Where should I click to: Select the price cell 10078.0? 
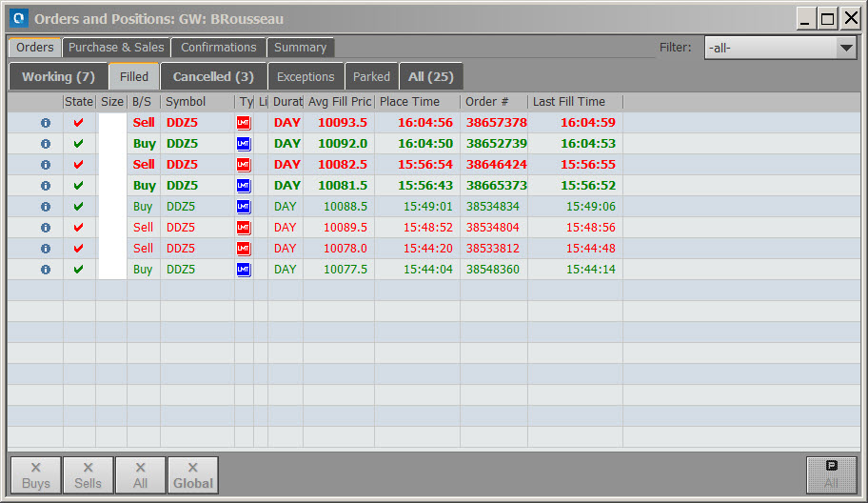coord(345,249)
